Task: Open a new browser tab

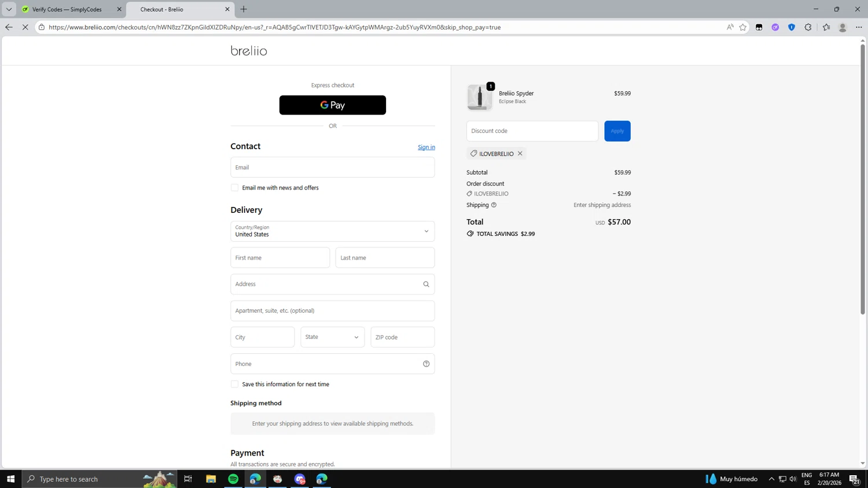Action: tap(244, 9)
